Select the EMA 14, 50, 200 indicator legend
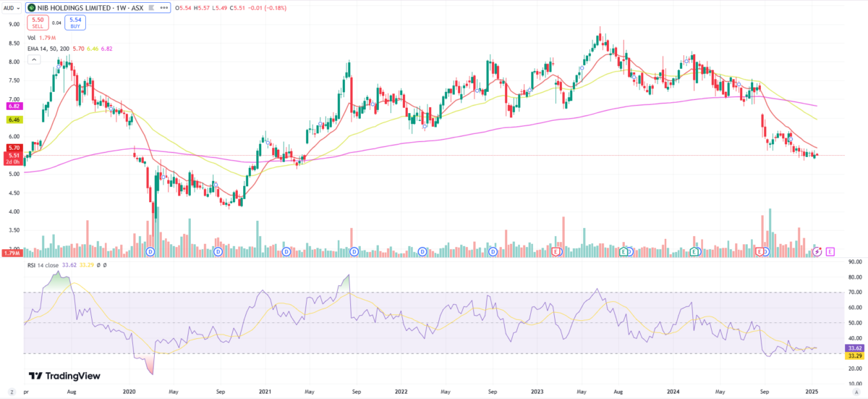This screenshot has width=868, height=399. 69,47
